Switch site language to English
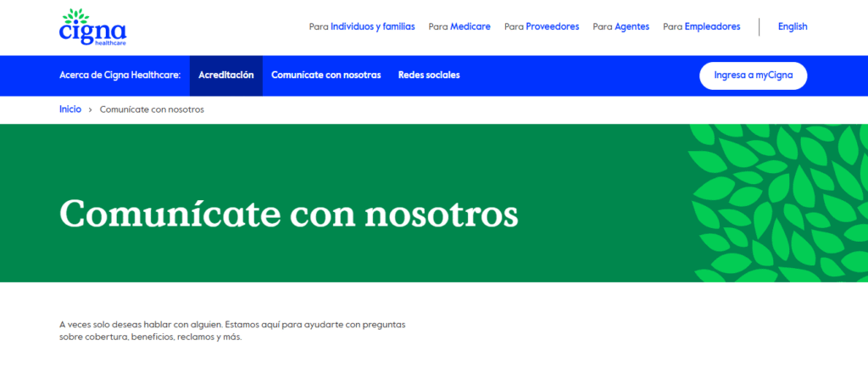 (793, 26)
